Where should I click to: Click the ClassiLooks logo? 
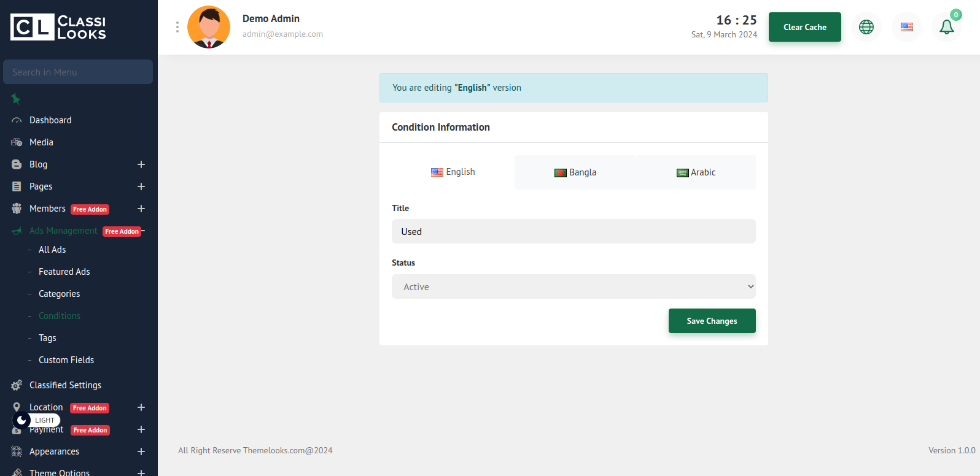pos(58,28)
